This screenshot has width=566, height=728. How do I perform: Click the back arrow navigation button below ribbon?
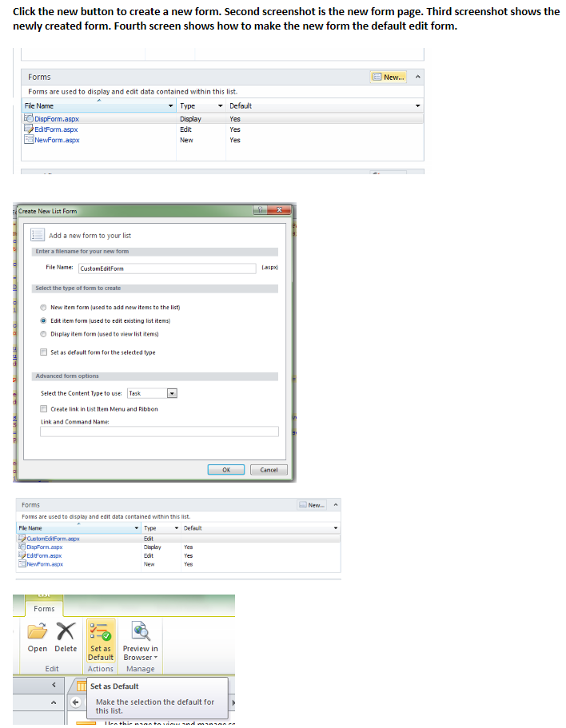pyautogui.click(x=76, y=702)
